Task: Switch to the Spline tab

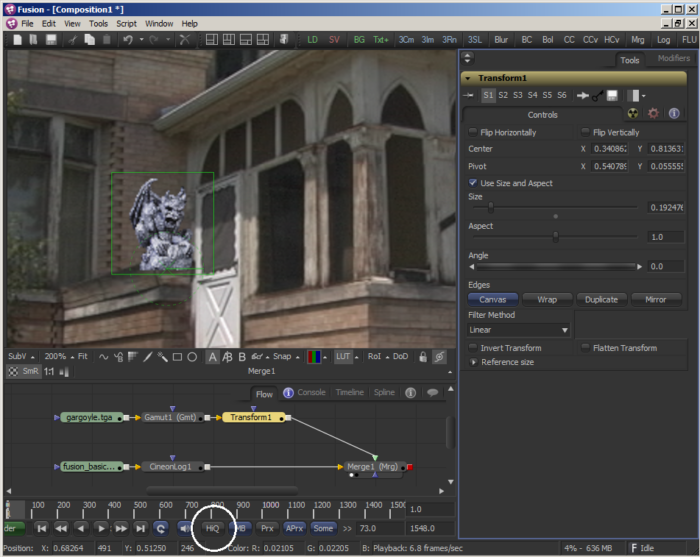Action: pyautogui.click(x=384, y=393)
